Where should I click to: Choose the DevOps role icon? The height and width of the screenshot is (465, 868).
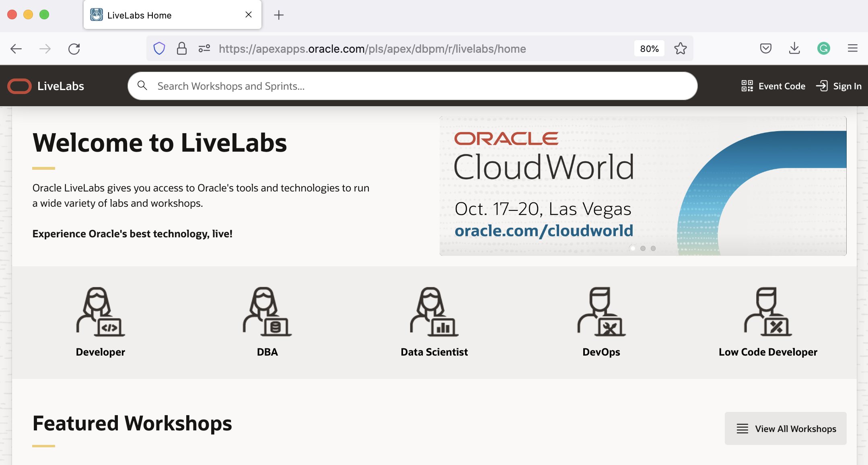pyautogui.click(x=601, y=312)
